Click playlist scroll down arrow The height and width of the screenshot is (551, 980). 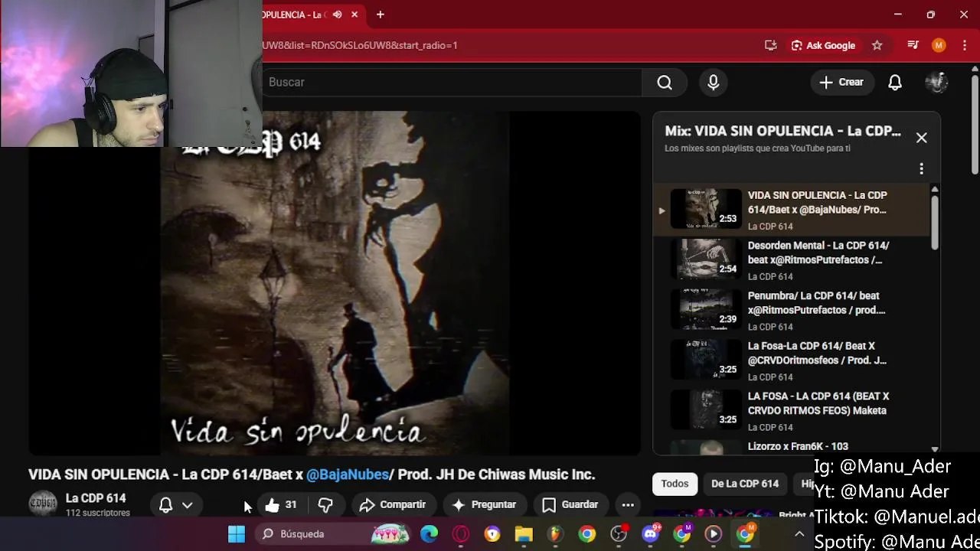click(934, 449)
